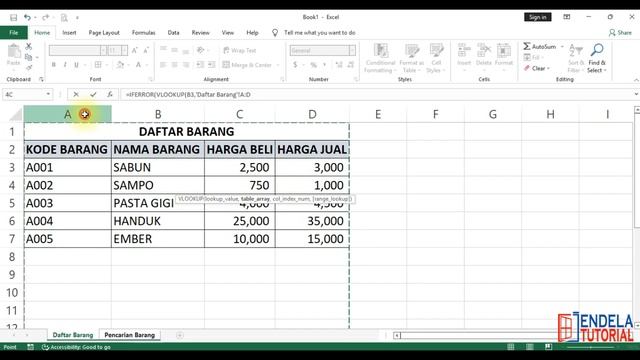The image size is (640, 360).
Task: Click the Cut scissors icon
Action: pyautogui.click(x=29, y=46)
